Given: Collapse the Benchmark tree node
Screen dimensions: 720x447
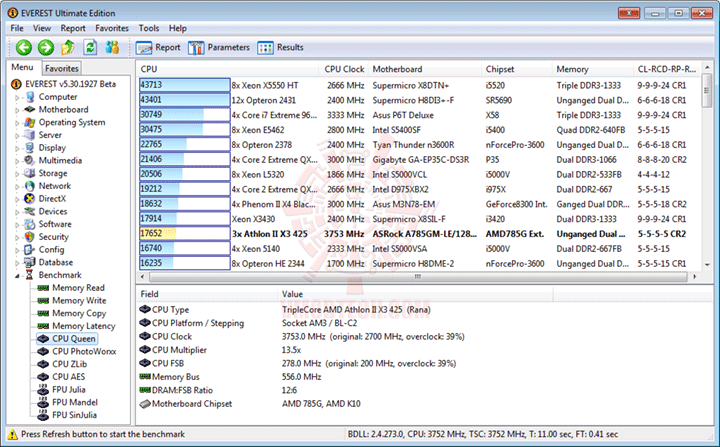Looking at the screenshot, I should tap(17, 276).
